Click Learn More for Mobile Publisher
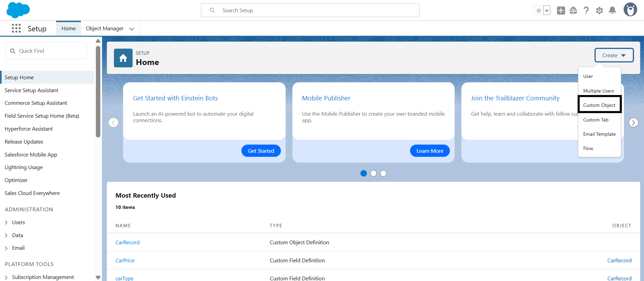Viewport: 644px width, 281px height. (x=430, y=151)
